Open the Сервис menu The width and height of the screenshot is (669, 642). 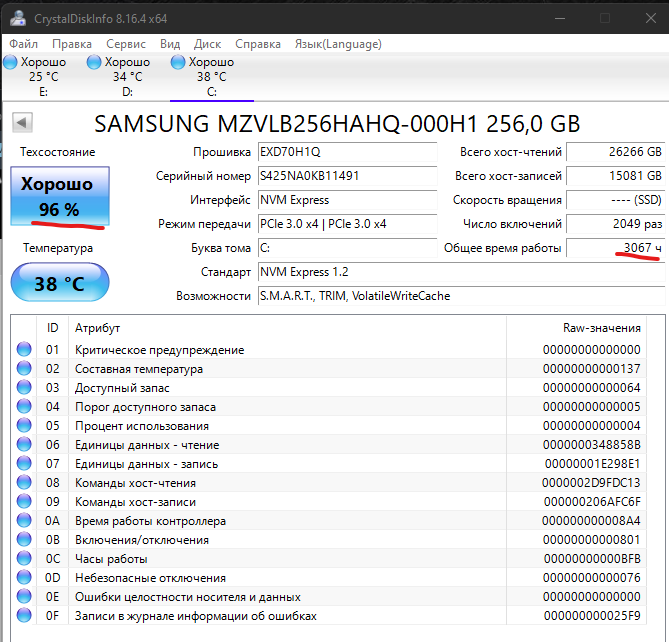tap(126, 44)
